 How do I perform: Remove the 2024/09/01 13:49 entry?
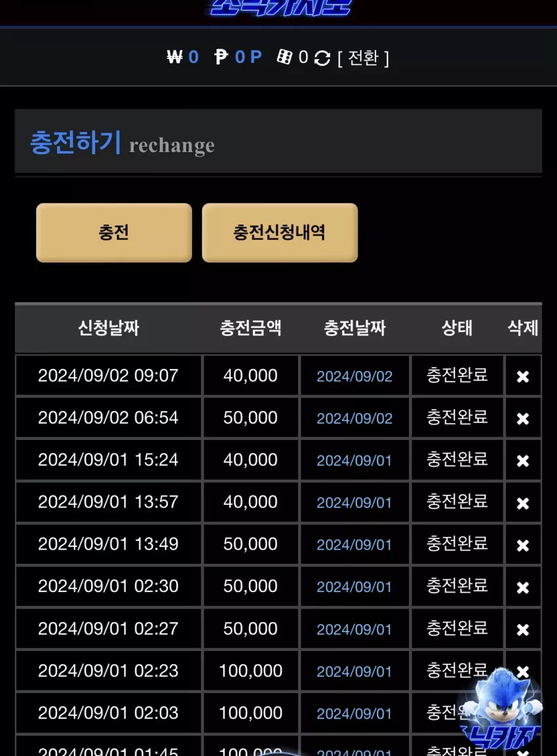tap(523, 545)
